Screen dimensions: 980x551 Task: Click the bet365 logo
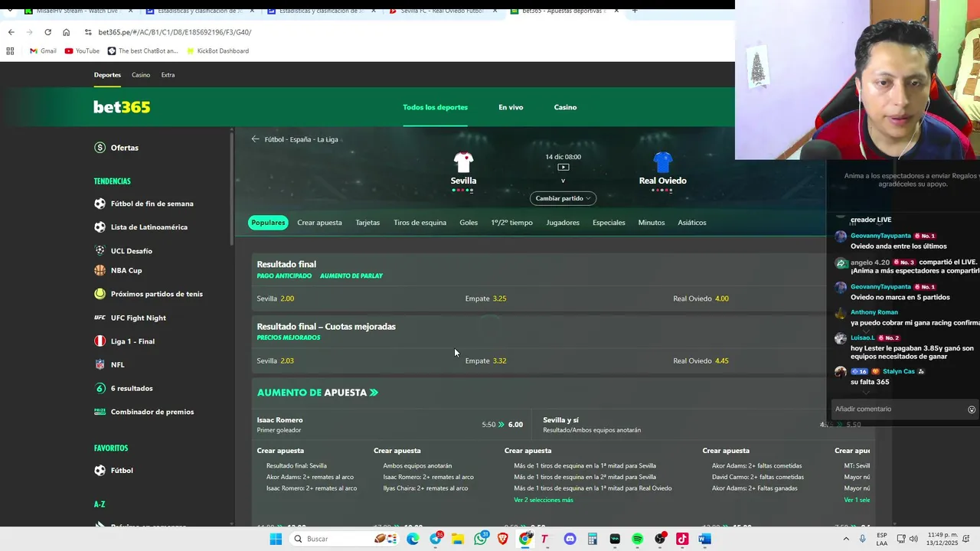tap(122, 107)
